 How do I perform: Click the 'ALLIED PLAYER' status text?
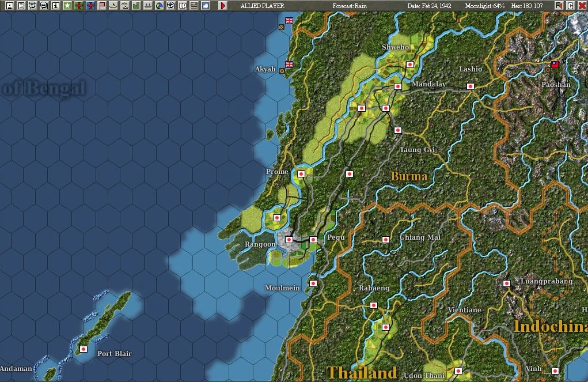pos(263,6)
